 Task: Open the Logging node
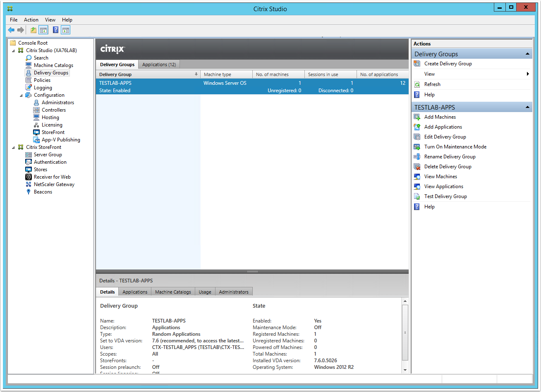[x=43, y=88]
